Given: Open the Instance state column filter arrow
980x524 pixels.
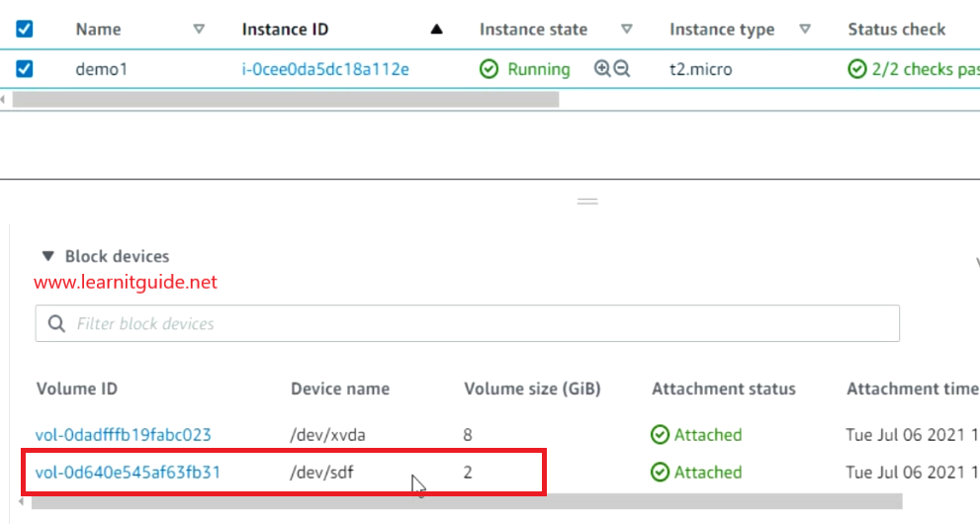Looking at the screenshot, I should click(x=626, y=29).
